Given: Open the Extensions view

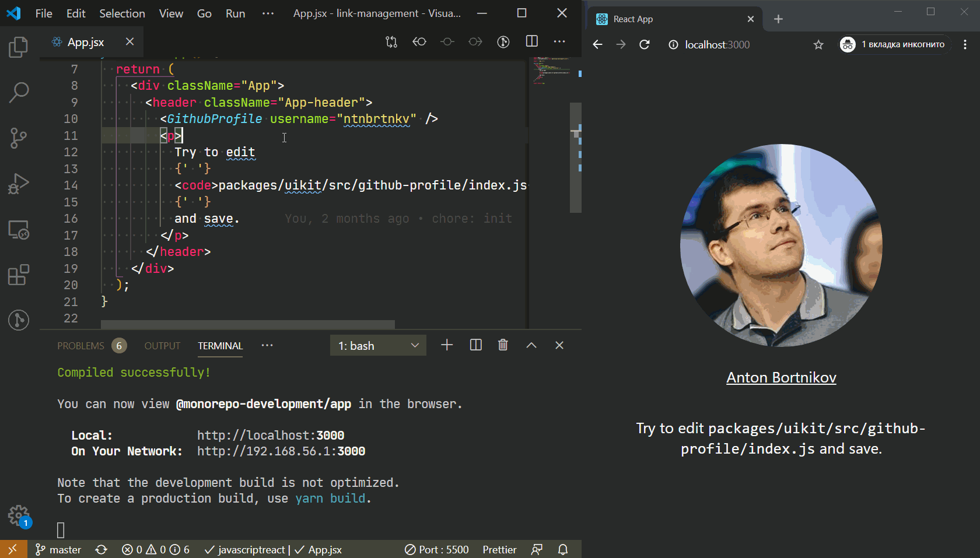Looking at the screenshot, I should click(19, 275).
